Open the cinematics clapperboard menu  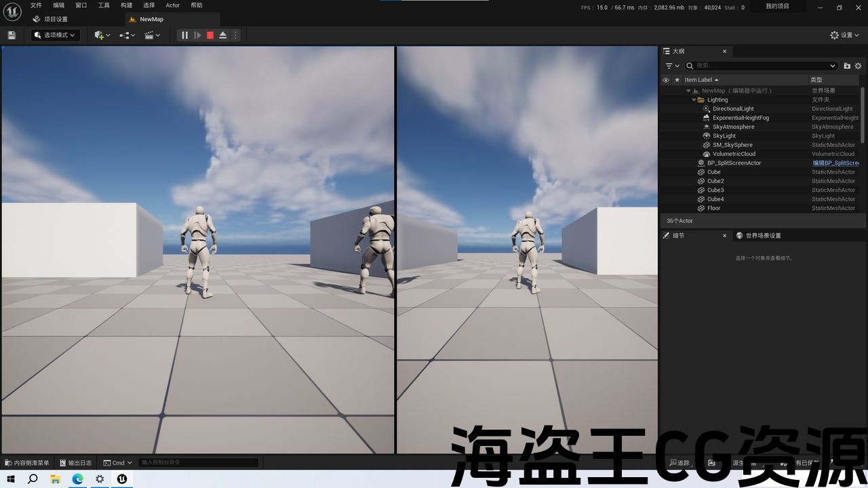click(x=152, y=35)
